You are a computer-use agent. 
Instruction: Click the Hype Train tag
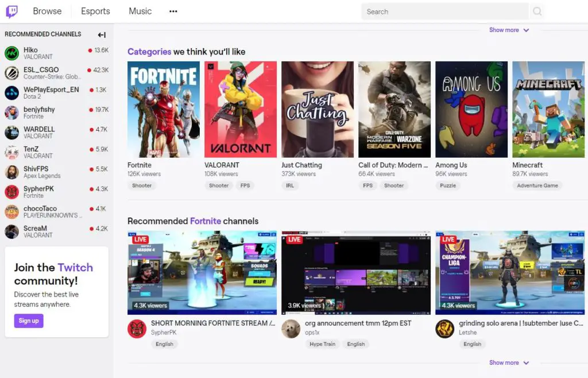pos(323,344)
